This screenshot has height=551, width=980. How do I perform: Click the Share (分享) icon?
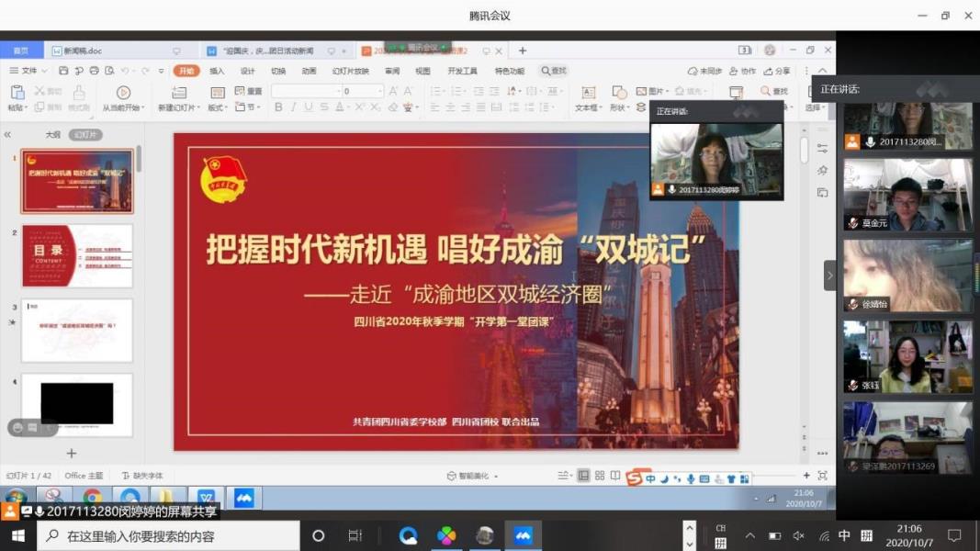coord(768,71)
